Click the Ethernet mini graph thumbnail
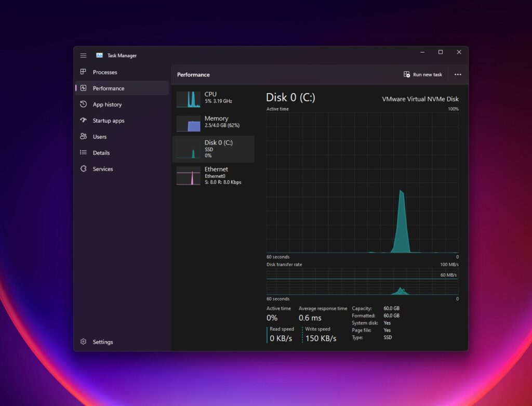 [x=188, y=175]
